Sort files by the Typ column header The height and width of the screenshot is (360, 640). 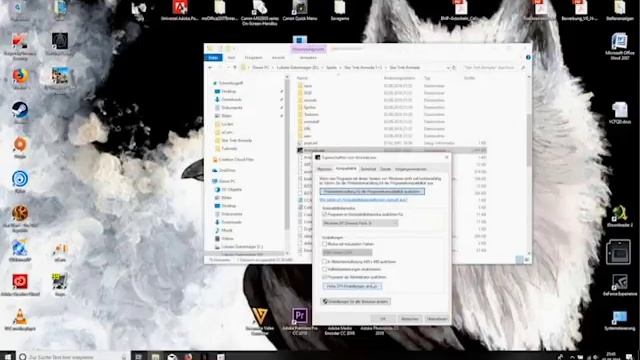pos(427,78)
